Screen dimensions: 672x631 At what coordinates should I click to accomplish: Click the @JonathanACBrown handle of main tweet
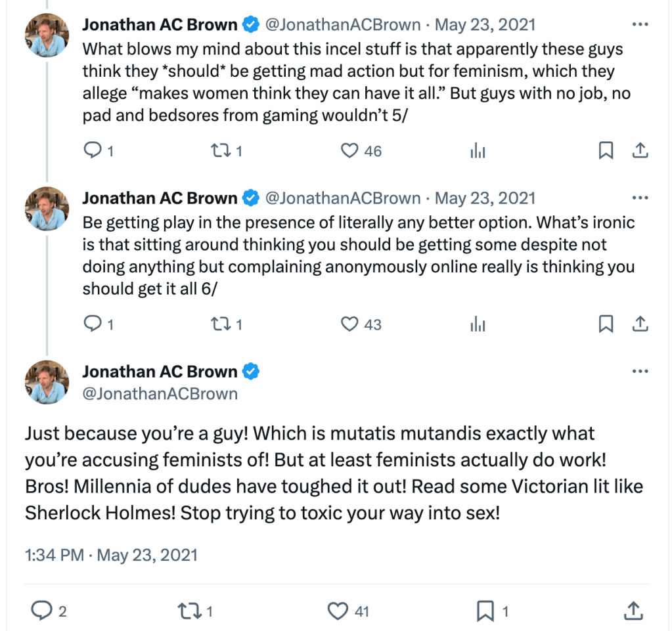coord(160,394)
